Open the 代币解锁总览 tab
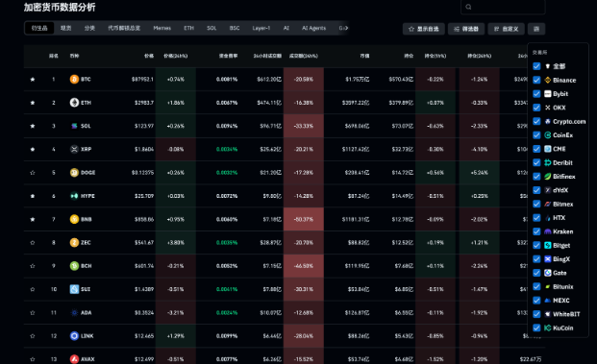Viewport: 597px width, 364px height. [124, 28]
